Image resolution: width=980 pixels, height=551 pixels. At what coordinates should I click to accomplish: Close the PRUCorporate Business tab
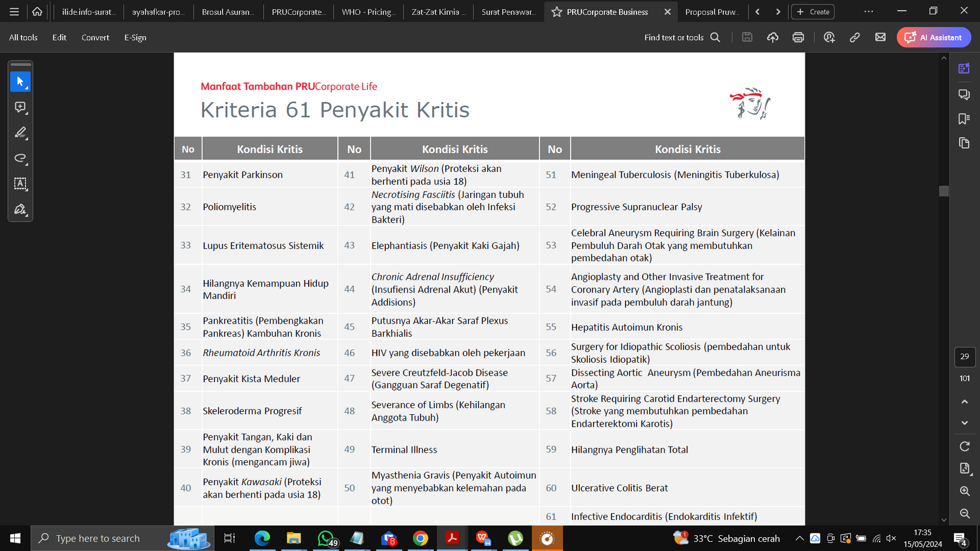(x=668, y=11)
